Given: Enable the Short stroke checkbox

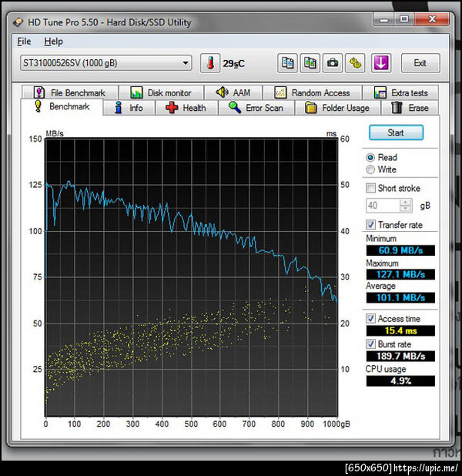Looking at the screenshot, I should (x=370, y=188).
